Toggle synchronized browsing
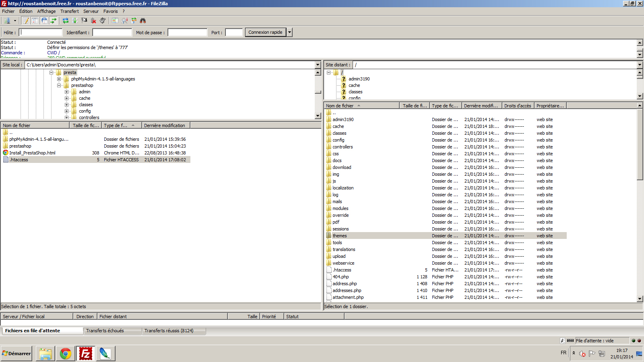Viewport: 644px width, 362px height. click(x=134, y=21)
